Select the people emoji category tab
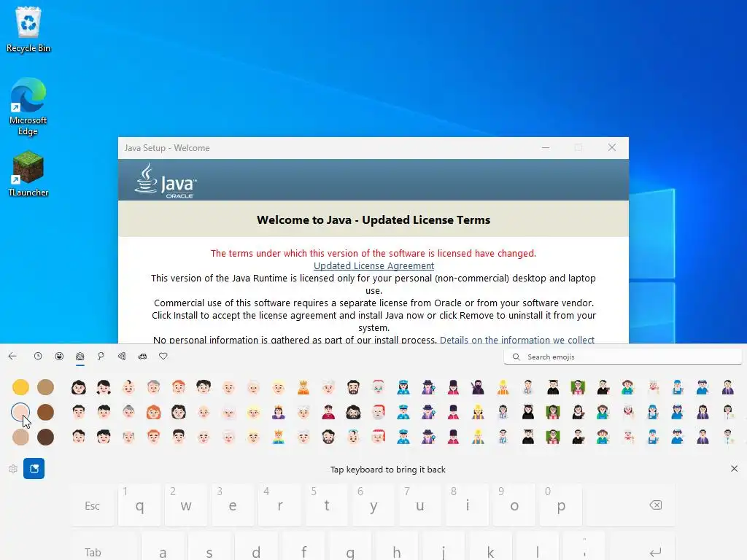The width and height of the screenshot is (747, 560). pos(80,356)
